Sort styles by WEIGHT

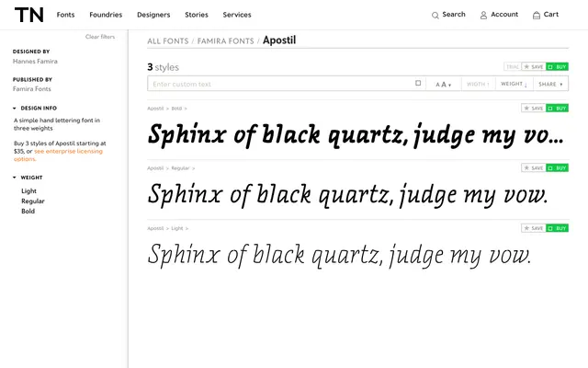(514, 84)
